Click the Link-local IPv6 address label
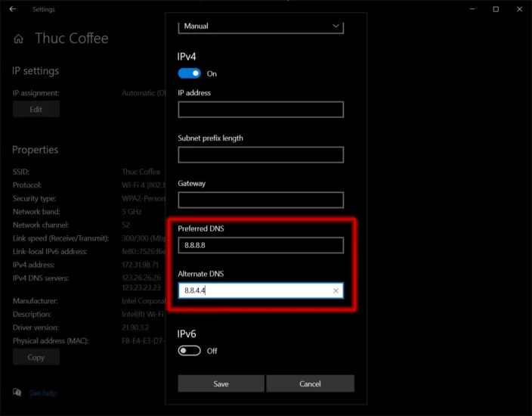The width and height of the screenshot is (532, 416). [x=50, y=251]
